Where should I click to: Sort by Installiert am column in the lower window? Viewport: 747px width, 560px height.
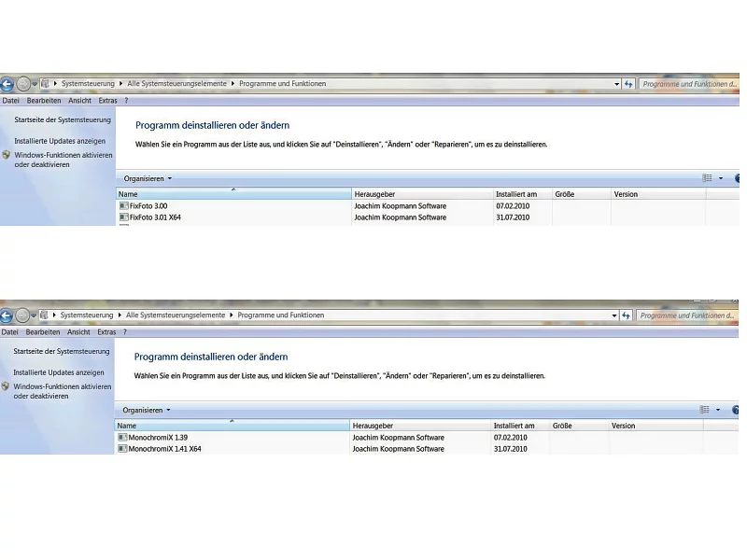coord(520,426)
